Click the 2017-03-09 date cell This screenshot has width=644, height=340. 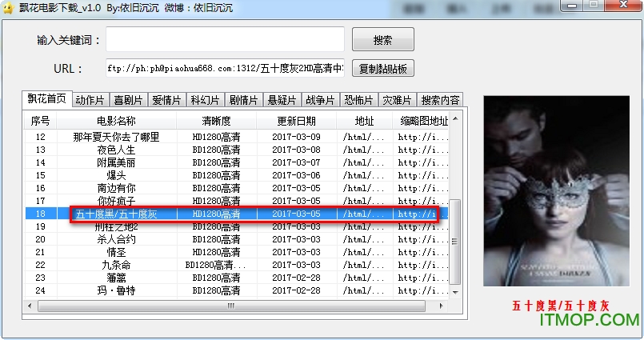[x=296, y=137]
